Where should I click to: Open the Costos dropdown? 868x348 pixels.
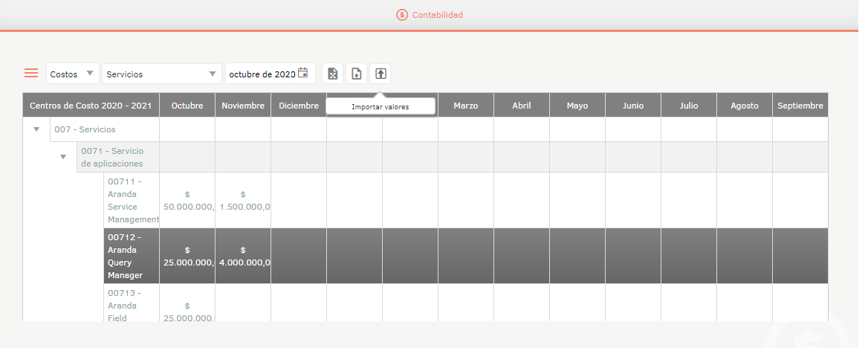pyautogui.click(x=73, y=74)
